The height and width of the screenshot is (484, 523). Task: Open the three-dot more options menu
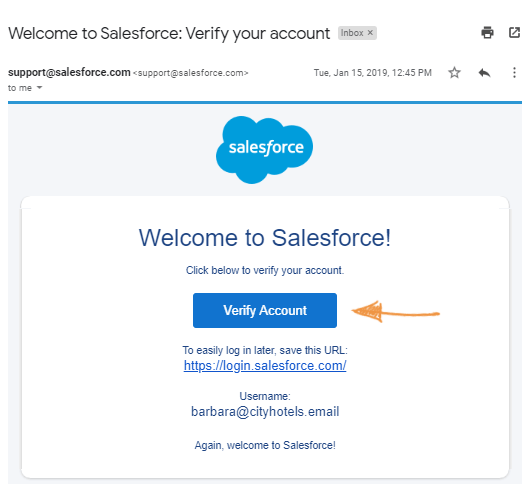tap(514, 72)
